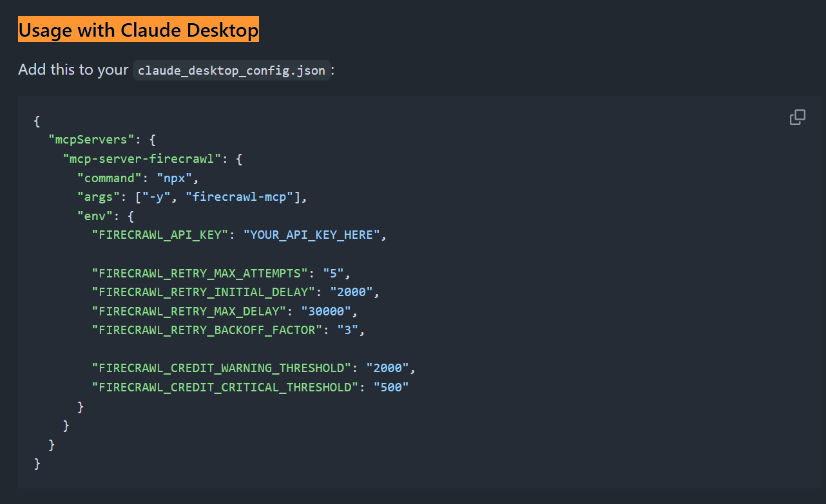Click the "args" key
Screen dimensions: 826x504
click(99, 197)
